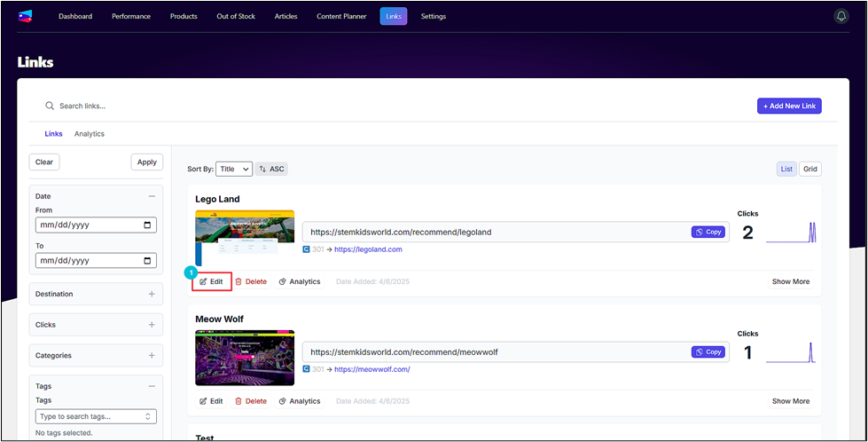Screen dimensions: 868x442
Task: Click the Meow Wolf card title
Action: point(219,319)
